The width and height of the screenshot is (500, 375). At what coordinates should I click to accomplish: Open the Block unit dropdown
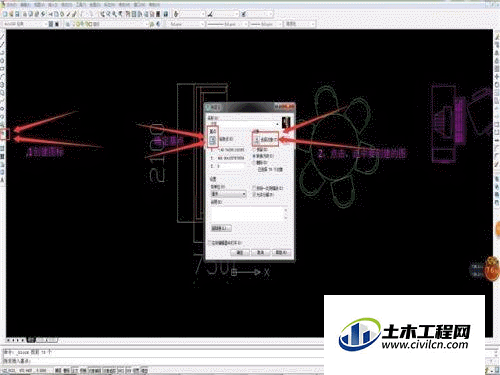pyautogui.click(x=228, y=194)
